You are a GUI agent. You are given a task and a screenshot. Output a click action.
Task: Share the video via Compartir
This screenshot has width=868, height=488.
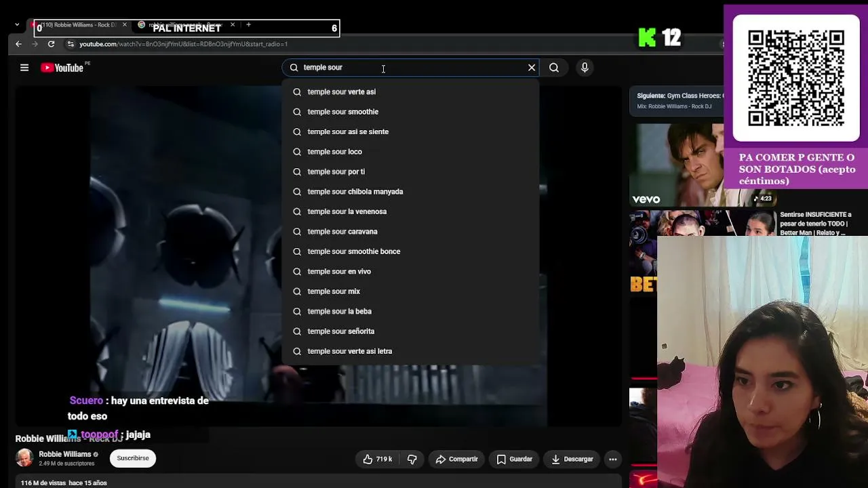[x=456, y=459]
